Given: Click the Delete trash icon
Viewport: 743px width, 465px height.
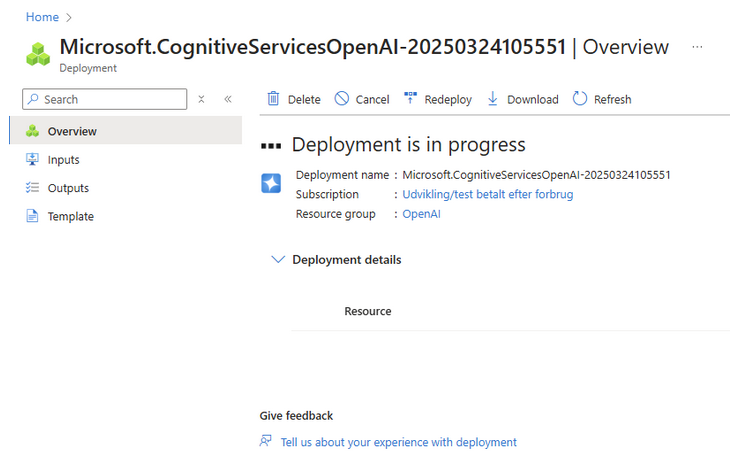Looking at the screenshot, I should [273, 99].
